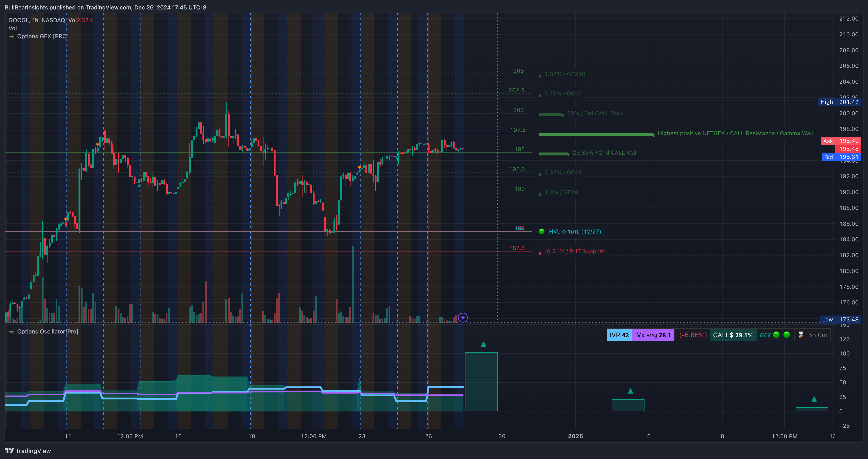This screenshot has width=868, height=459.
Task: Click the 205 strike level label
Action: point(518,71)
